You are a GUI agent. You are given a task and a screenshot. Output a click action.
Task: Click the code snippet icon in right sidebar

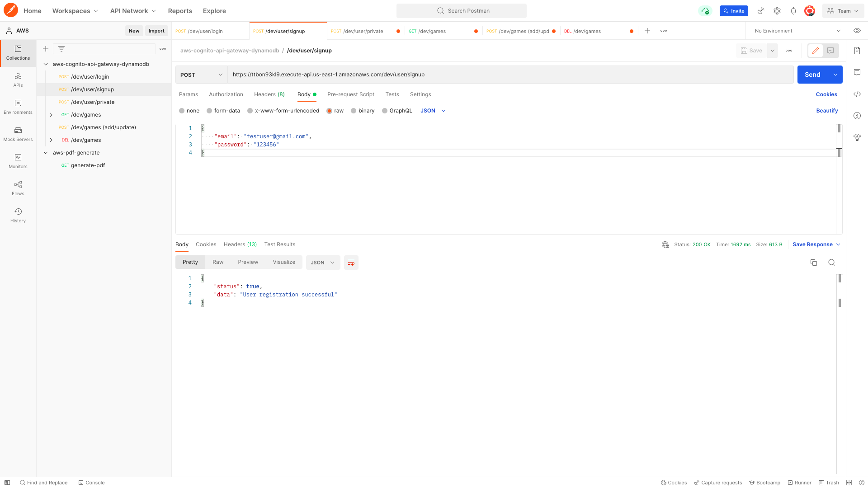click(x=857, y=94)
